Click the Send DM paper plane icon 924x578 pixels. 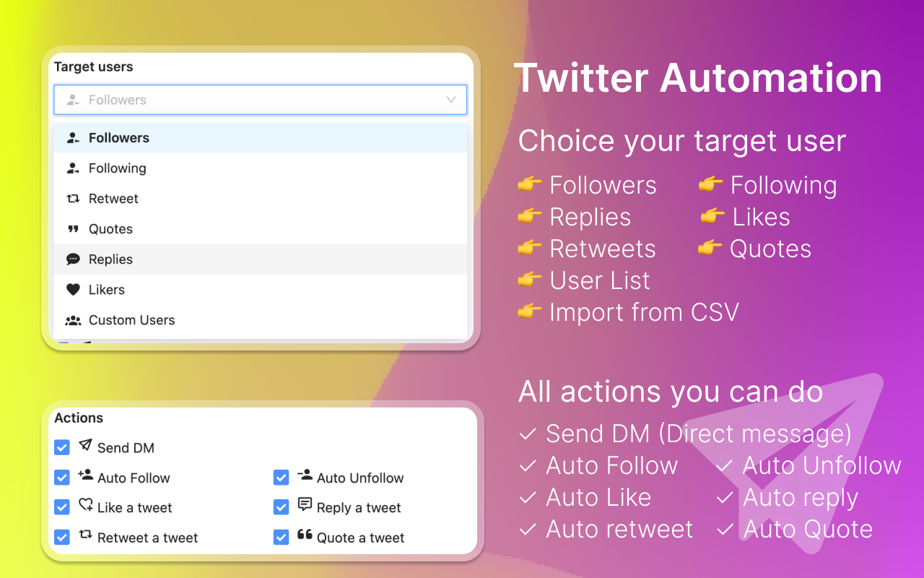click(x=86, y=447)
